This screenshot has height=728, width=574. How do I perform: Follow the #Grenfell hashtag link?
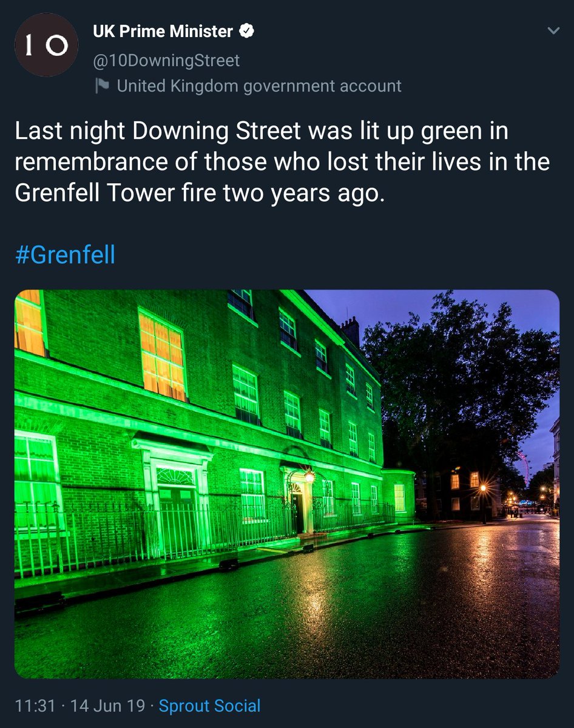pyautogui.click(x=65, y=255)
